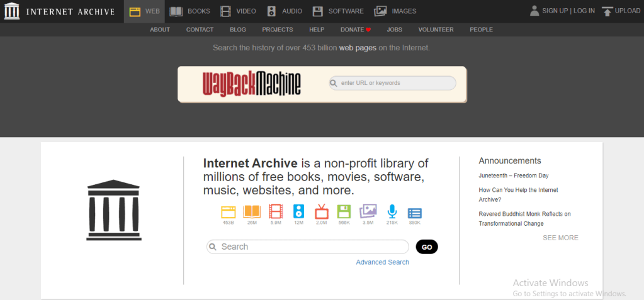644x300 pixels.
Task: Click the TV icon showing 2.0M
Action: pos(321,211)
